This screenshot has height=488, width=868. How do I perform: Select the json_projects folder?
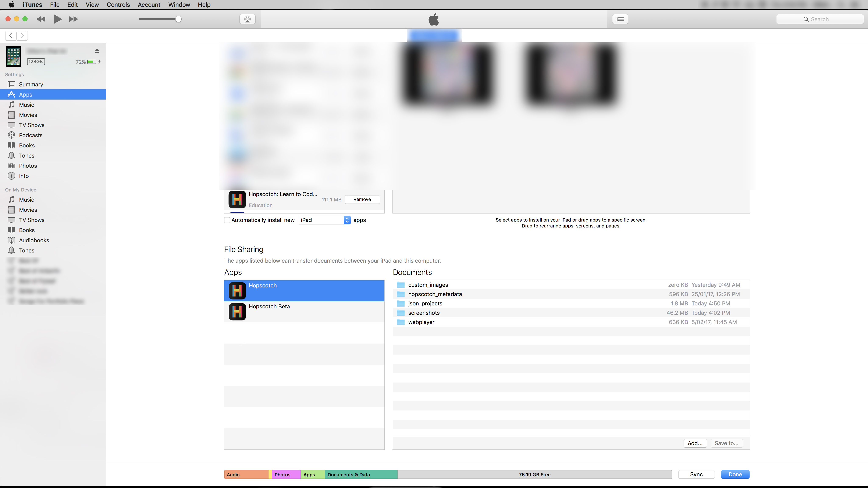tap(425, 304)
